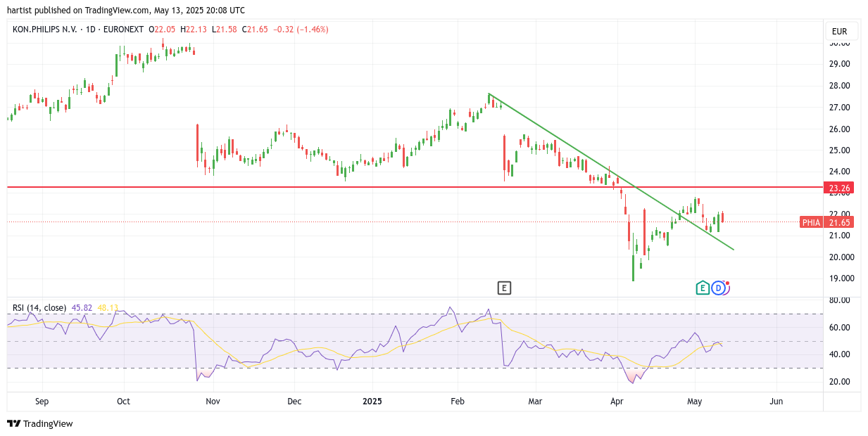This screenshot has height=436, width=868.
Task: Click the 29.00 price axis label
Action: pos(839,64)
